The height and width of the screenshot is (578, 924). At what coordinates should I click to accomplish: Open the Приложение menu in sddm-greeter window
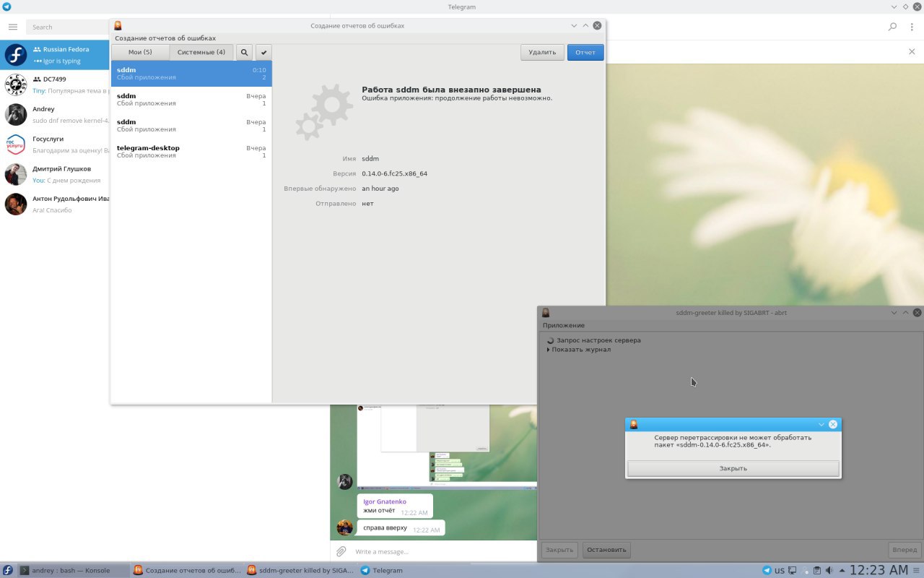pyautogui.click(x=564, y=325)
